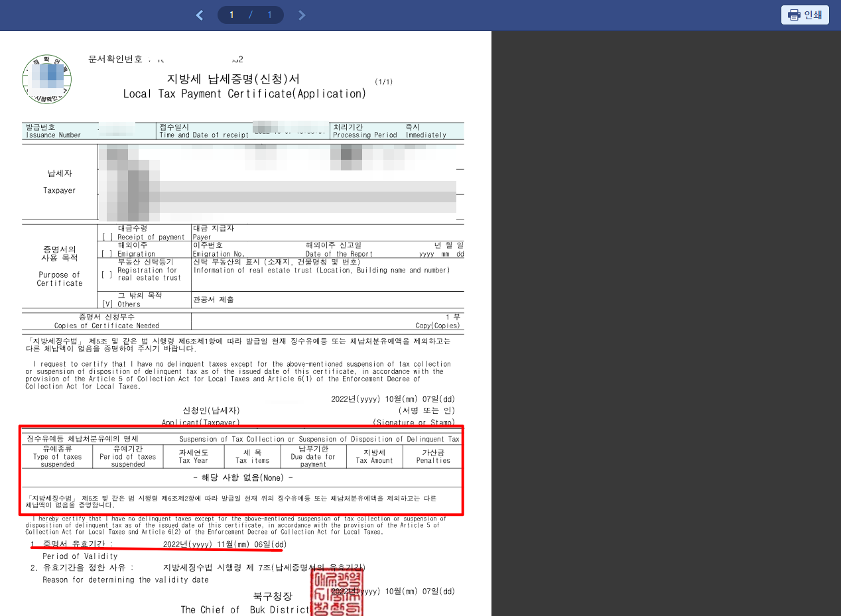
Task: Click the 1 부 Copy(Copies) value
Action: pyautogui.click(x=438, y=321)
